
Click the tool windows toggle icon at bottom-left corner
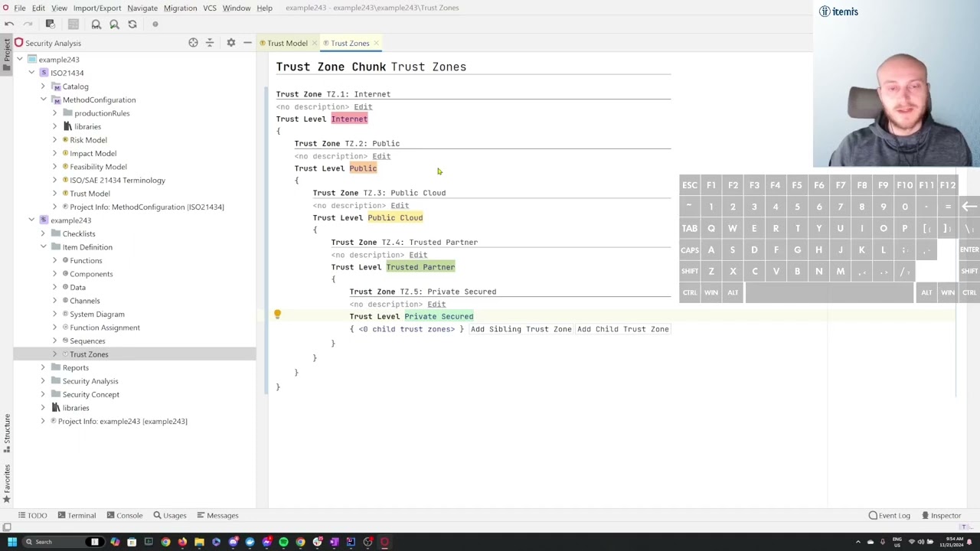coord(6,527)
